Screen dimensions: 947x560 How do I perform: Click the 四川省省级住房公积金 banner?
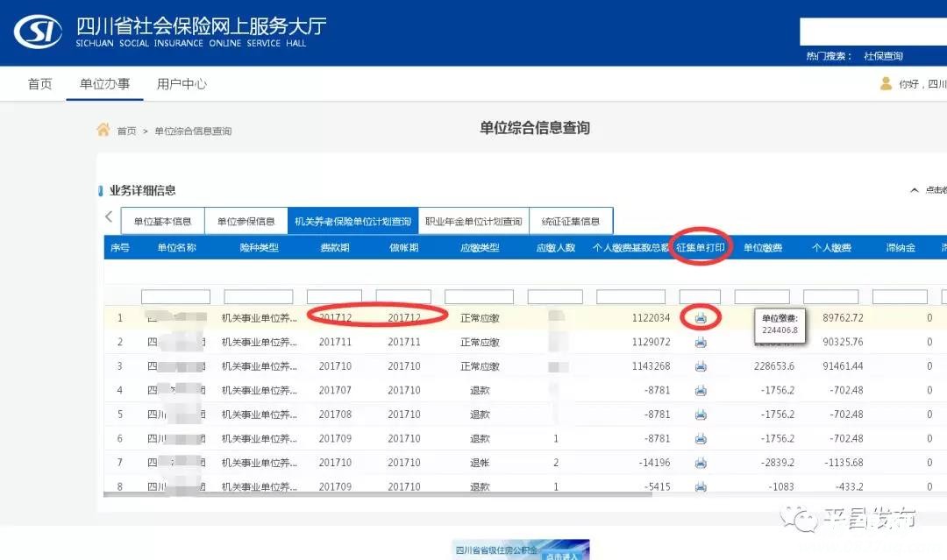[521, 549]
